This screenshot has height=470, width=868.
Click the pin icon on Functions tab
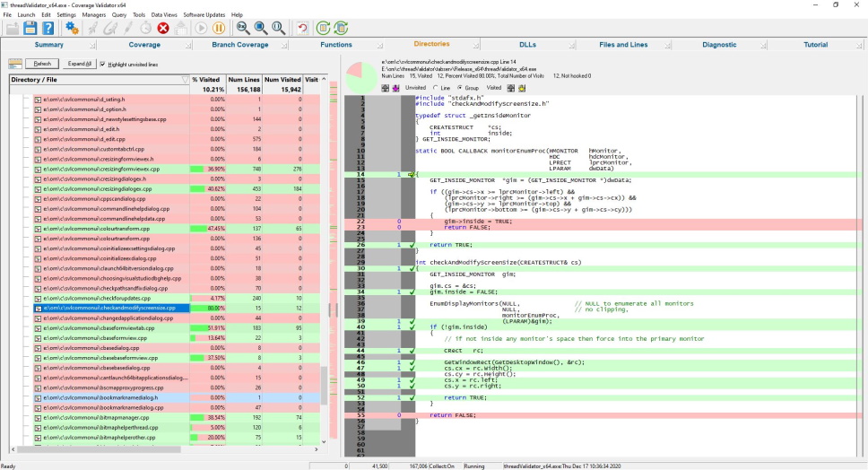380,46
